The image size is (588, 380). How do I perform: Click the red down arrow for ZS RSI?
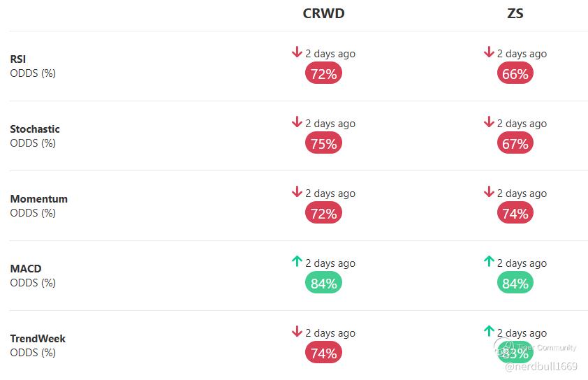click(x=489, y=52)
